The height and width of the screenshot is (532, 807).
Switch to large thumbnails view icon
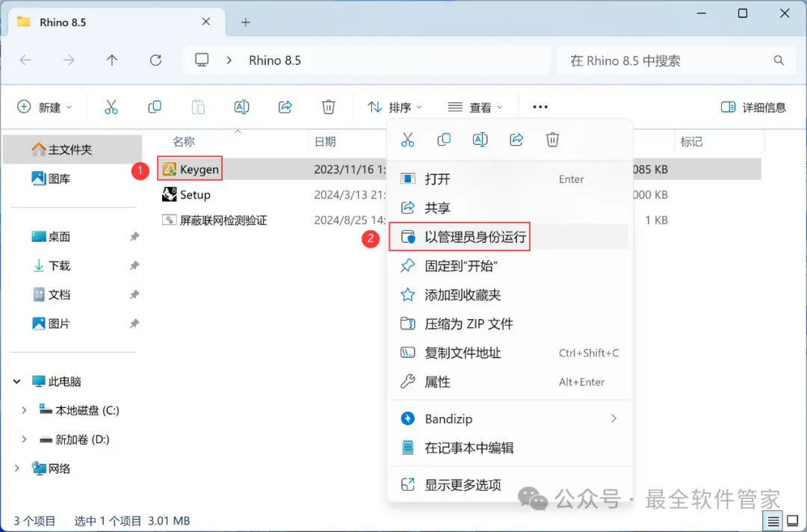[793, 522]
